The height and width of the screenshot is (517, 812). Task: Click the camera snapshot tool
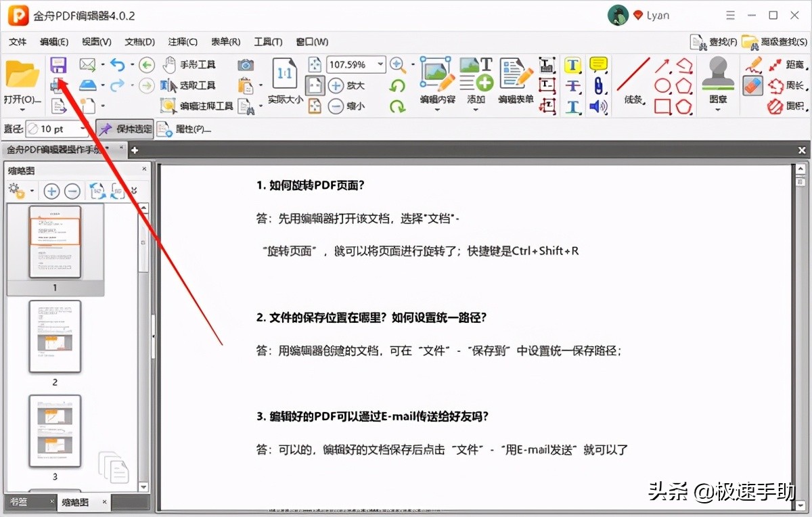(245, 64)
